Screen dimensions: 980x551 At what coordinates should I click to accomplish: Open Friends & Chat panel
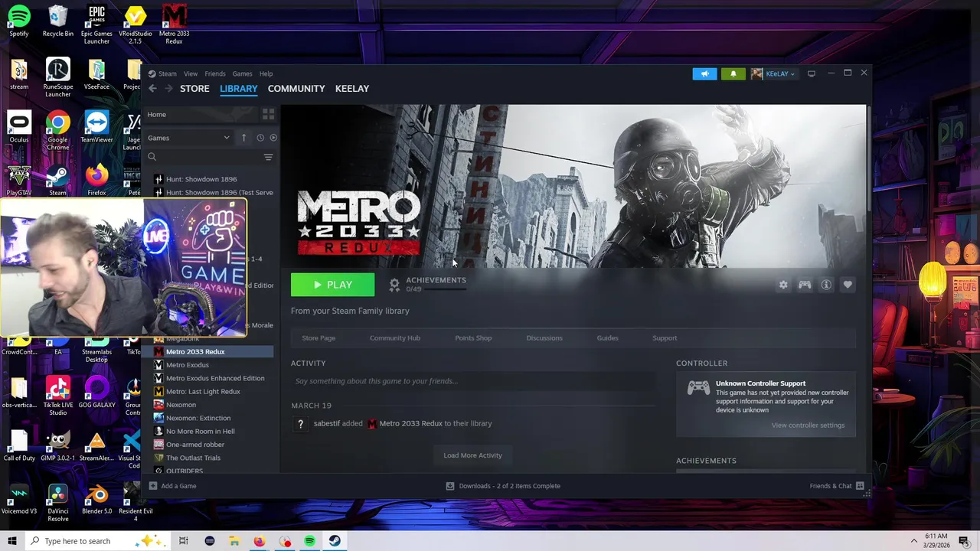[837, 486]
